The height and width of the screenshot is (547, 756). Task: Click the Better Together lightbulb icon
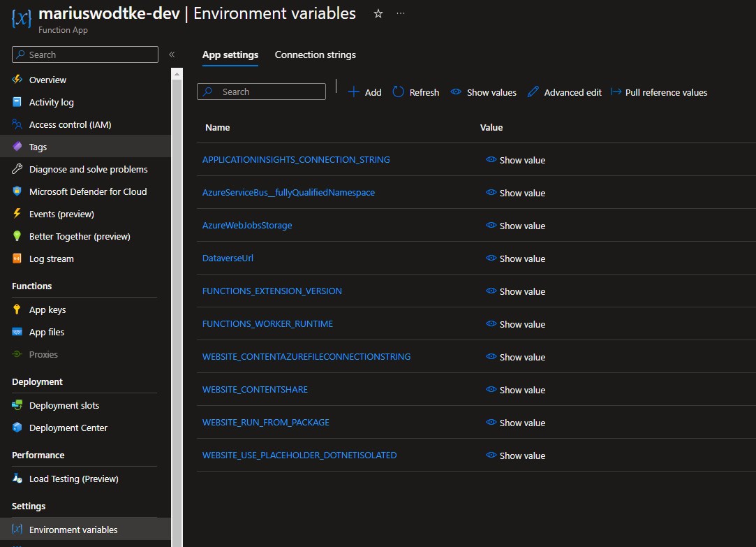pyautogui.click(x=17, y=236)
